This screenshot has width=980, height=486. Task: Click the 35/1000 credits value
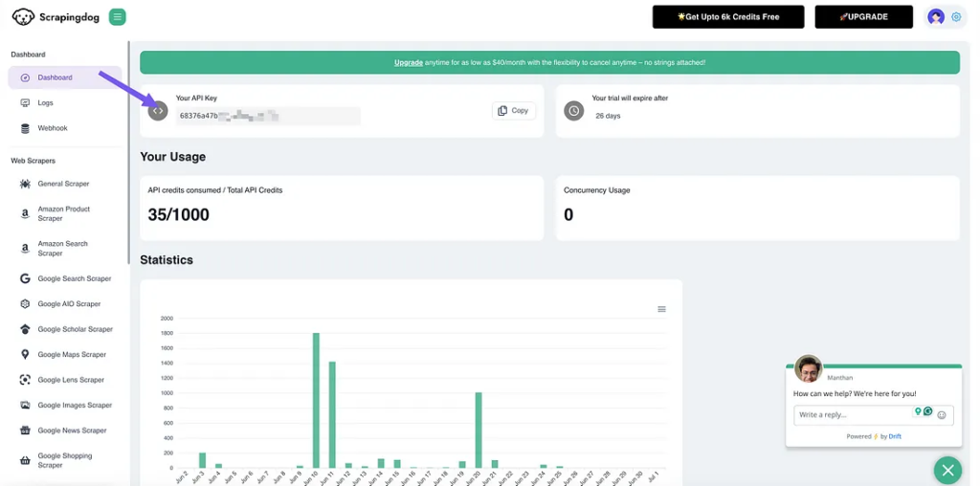pos(179,215)
